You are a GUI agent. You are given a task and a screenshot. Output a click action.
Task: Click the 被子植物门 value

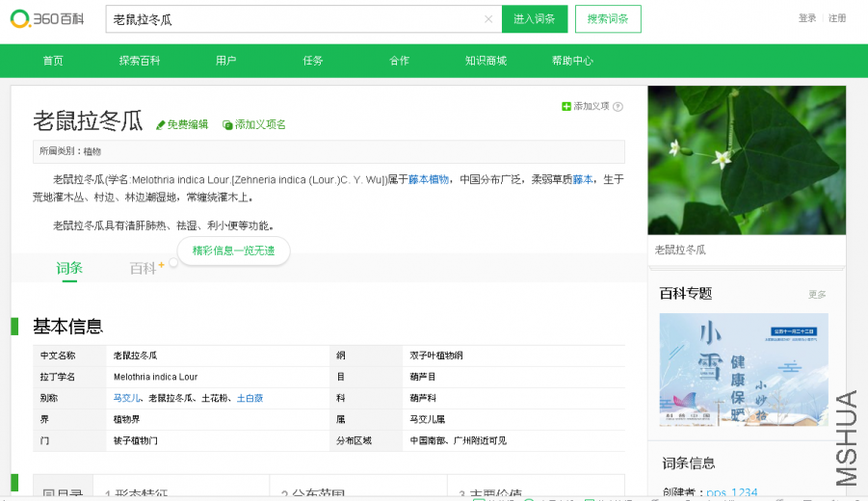click(x=136, y=440)
